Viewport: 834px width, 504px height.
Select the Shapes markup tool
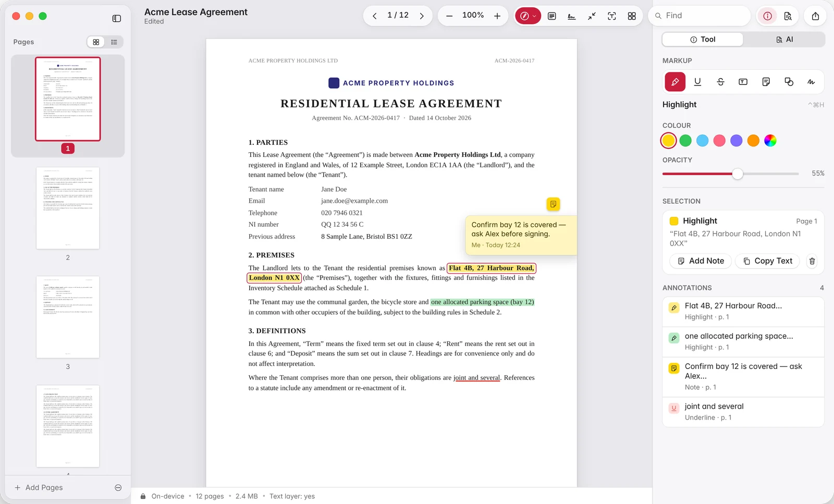click(x=789, y=82)
